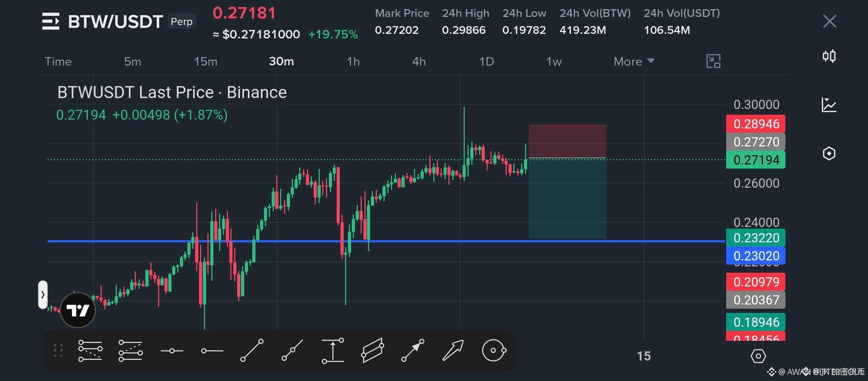
Task: Click the green 0.18946 price label
Action: coord(756,322)
